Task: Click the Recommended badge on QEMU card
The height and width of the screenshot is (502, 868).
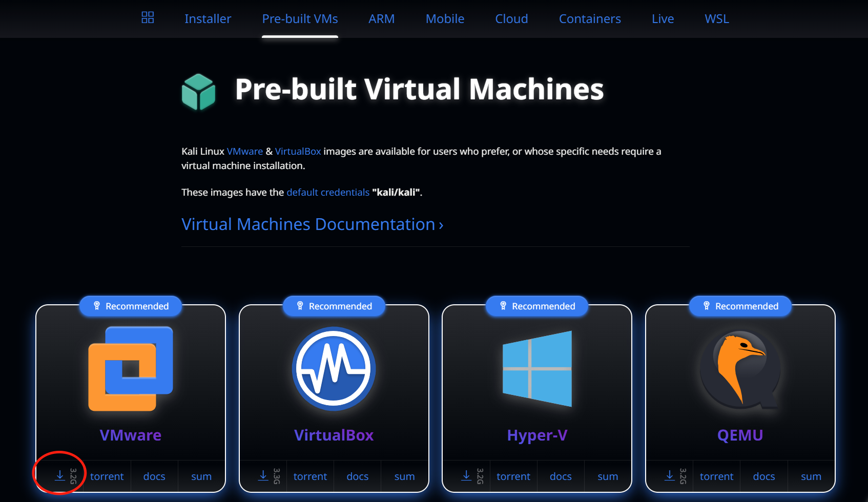Action: tap(740, 306)
